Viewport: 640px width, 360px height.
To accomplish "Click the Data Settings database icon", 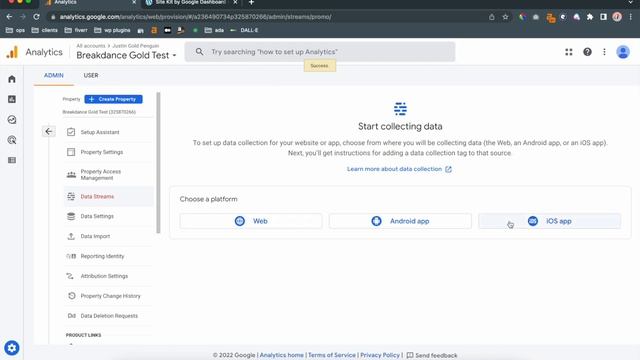I will point(71,216).
